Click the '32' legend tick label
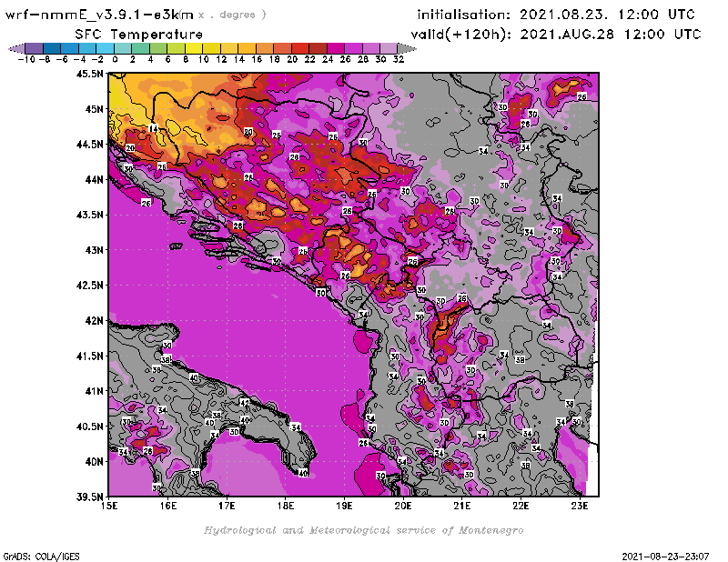 (399, 59)
